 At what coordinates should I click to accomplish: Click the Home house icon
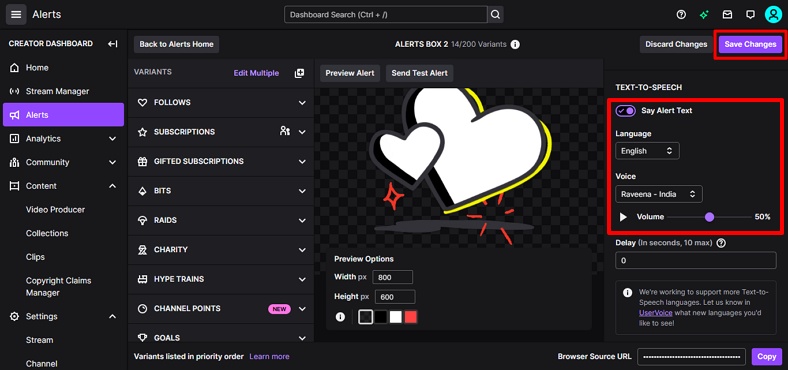tap(15, 67)
